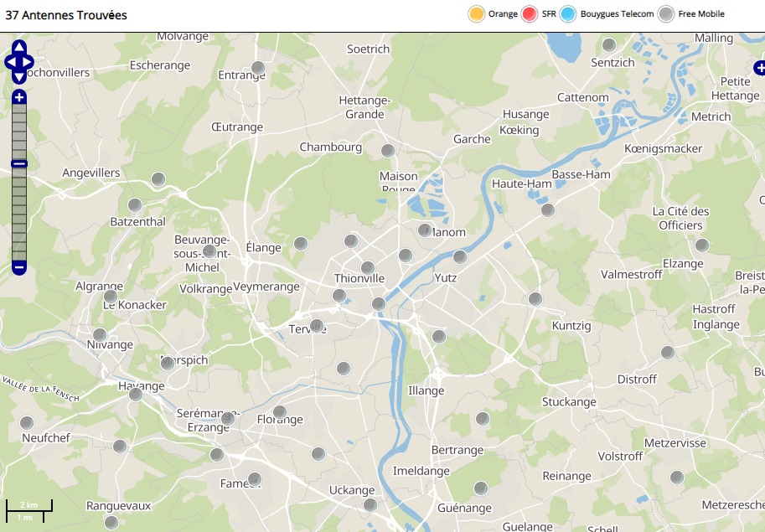Click the 37 Antennes Trouvées heading
The height and width of the screenshot is (532, 765).
pos(66,15)
